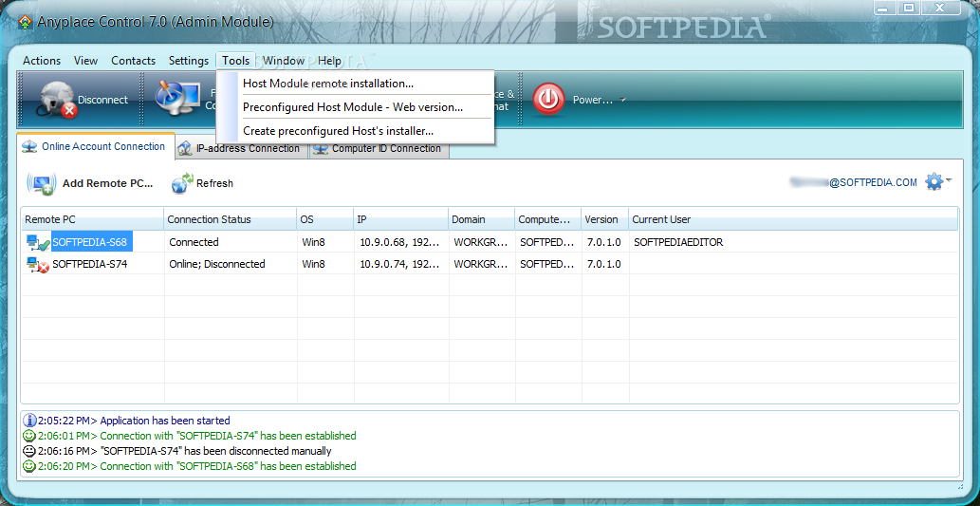Click the neutral face icon in disconnect log

point(29,450)
